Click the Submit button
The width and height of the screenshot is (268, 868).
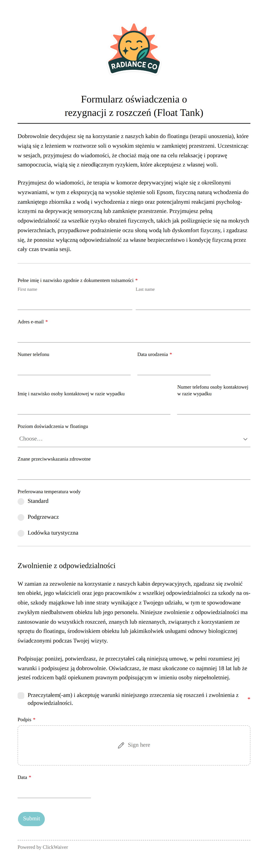31,818
